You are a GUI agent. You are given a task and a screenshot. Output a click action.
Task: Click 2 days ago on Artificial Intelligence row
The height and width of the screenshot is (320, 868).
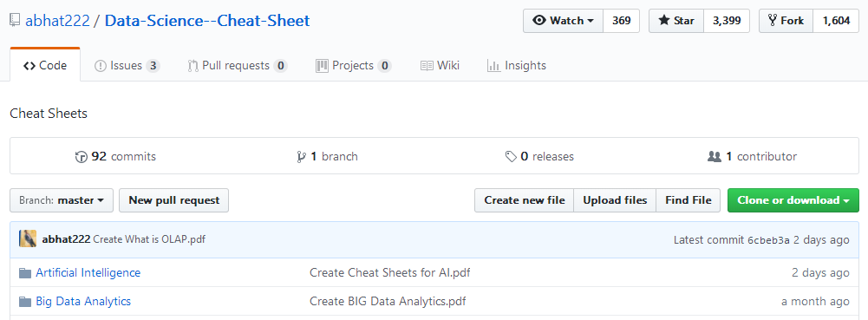coord(820,273)
